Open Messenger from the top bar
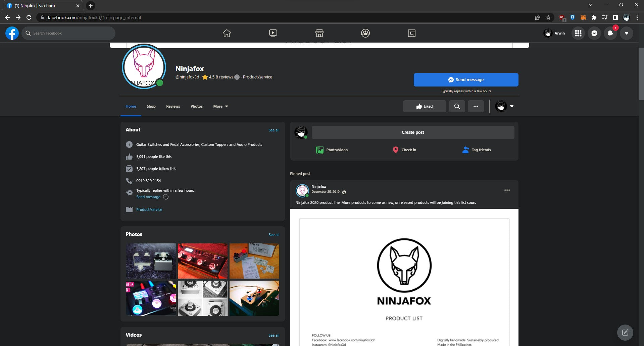Image resolution: width=644 pixels, height=346 pixels. tap(594, 33)
